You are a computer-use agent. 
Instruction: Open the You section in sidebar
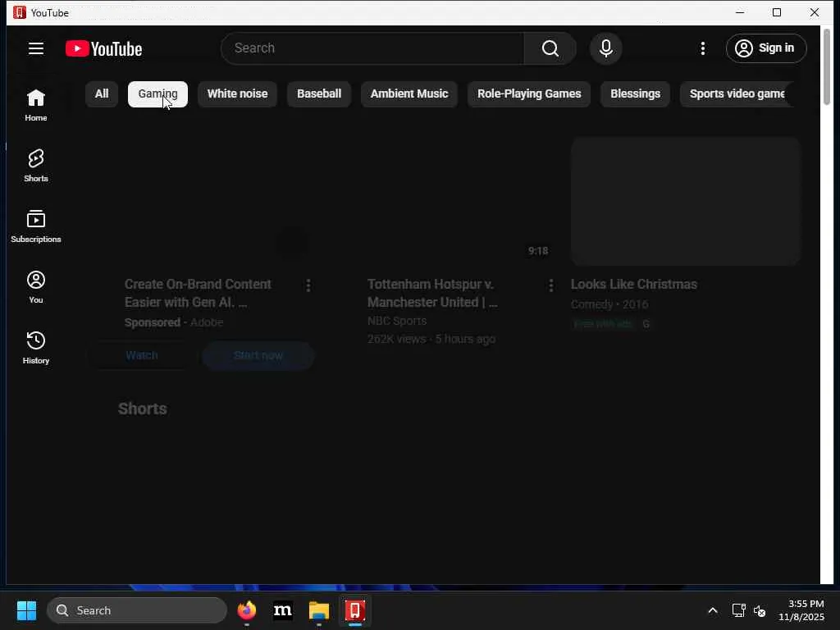(x=36, y=287)
